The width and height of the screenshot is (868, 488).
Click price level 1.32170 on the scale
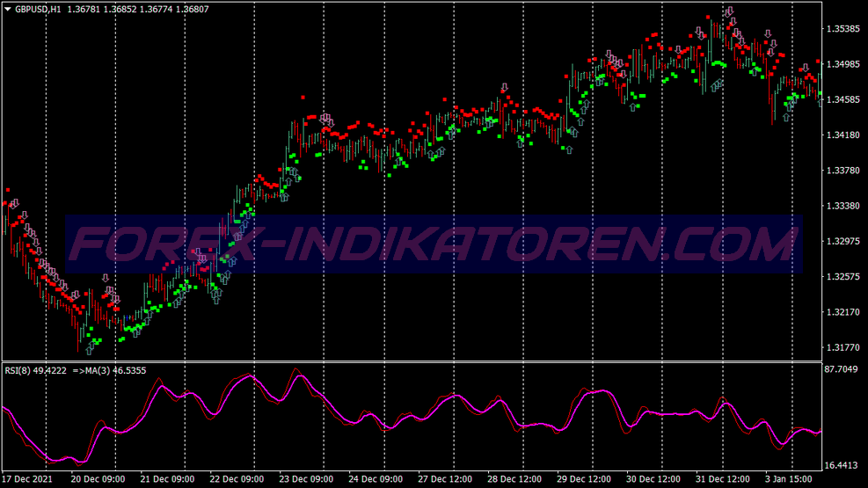pyautogui.click(x=843, y=312)
